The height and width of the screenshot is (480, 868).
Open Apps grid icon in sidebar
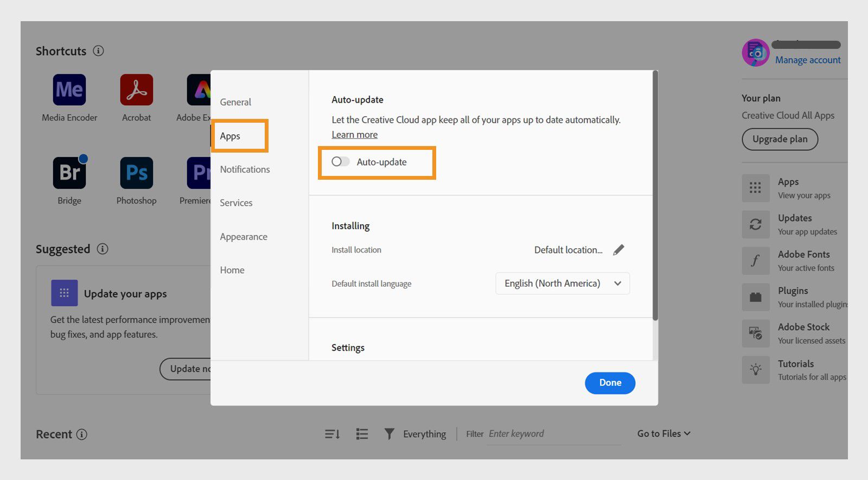[x=756, y=188]
